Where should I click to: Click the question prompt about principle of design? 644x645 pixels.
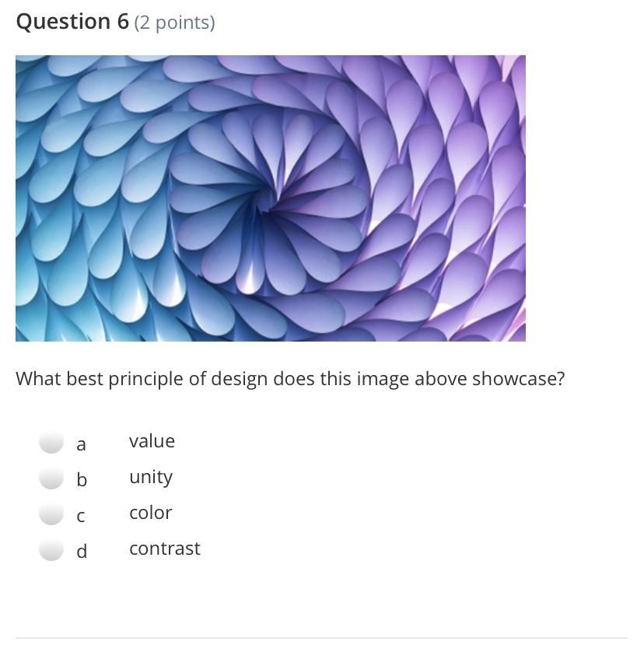tap(290, 379)
